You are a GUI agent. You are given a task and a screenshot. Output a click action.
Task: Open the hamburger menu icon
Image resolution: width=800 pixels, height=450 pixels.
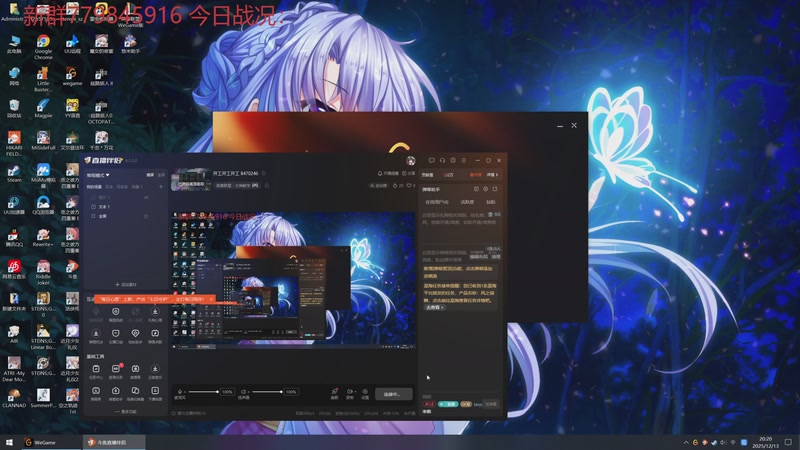(464, 160)
